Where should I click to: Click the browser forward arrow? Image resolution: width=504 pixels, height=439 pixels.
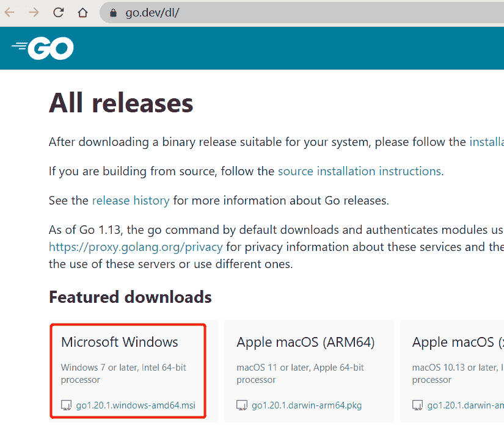pyautogui.click(x=34, y=12)
